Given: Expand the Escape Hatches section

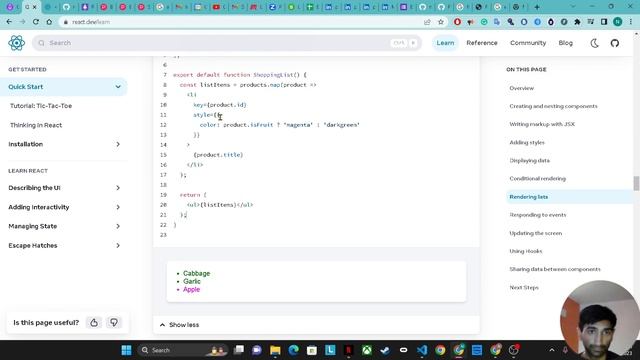Looking at the screenshot, I should [x=118, y=246].
